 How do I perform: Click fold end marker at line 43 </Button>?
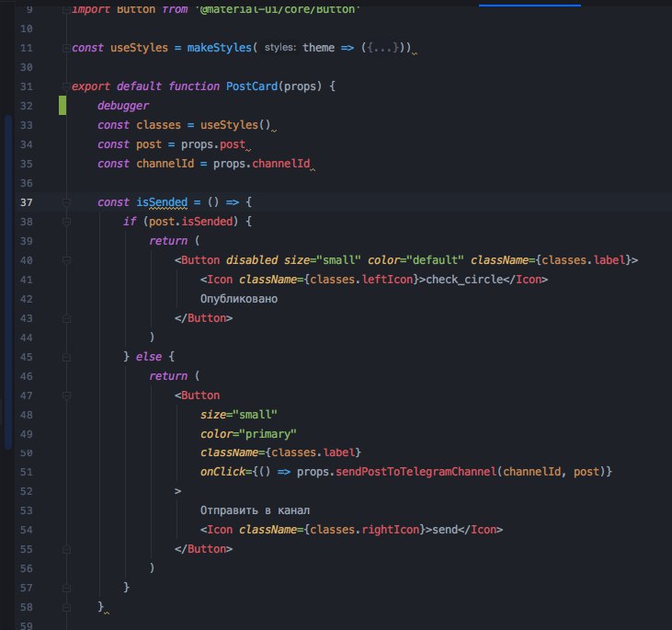click(66, 318)
